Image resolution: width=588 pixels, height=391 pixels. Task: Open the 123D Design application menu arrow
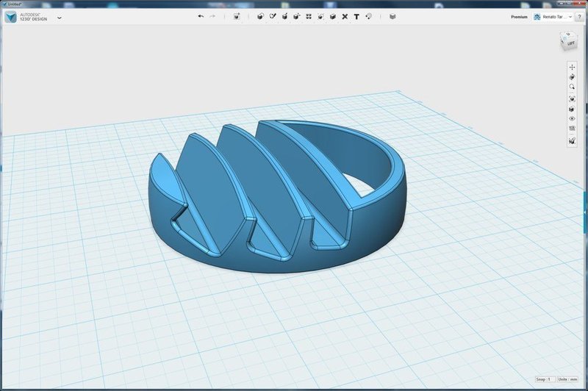pyautogui.click(x=60, y=18)
